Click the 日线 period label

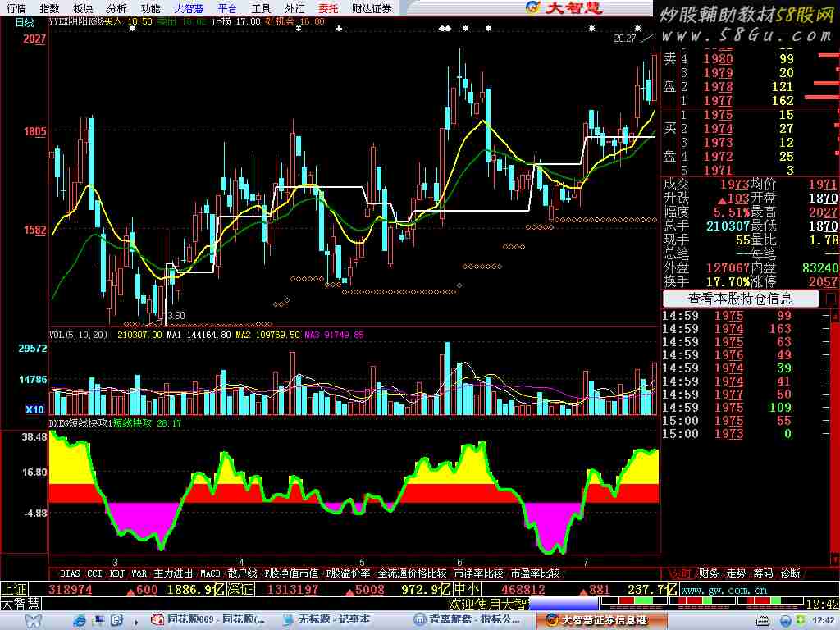24,22
